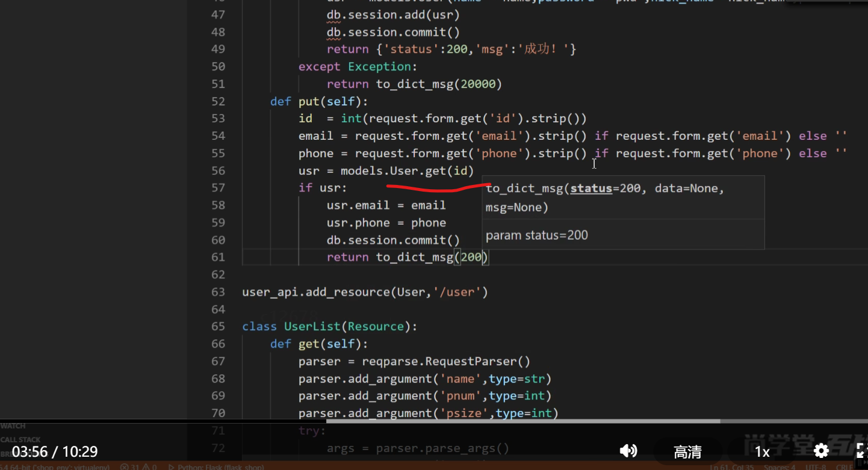Viewport: 868px width, 470px height.
Task: Click 'def get(self):' under UserList
Action: (x=319, y=344)
